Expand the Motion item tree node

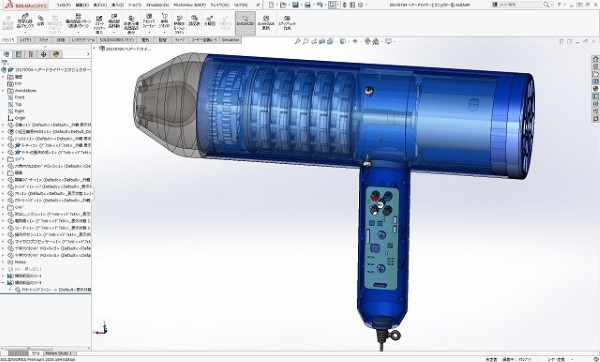[3, 262]
